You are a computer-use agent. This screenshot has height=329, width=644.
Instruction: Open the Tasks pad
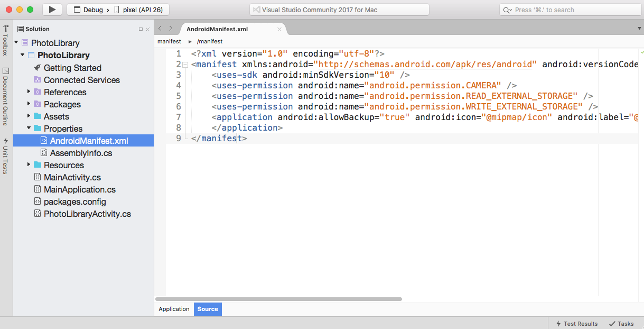(621, 323)
